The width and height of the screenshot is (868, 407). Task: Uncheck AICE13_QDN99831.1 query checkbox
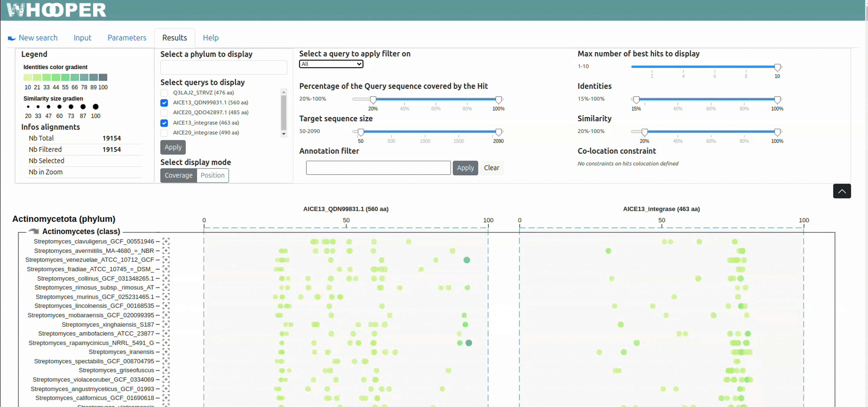click(x=164, y=103)
